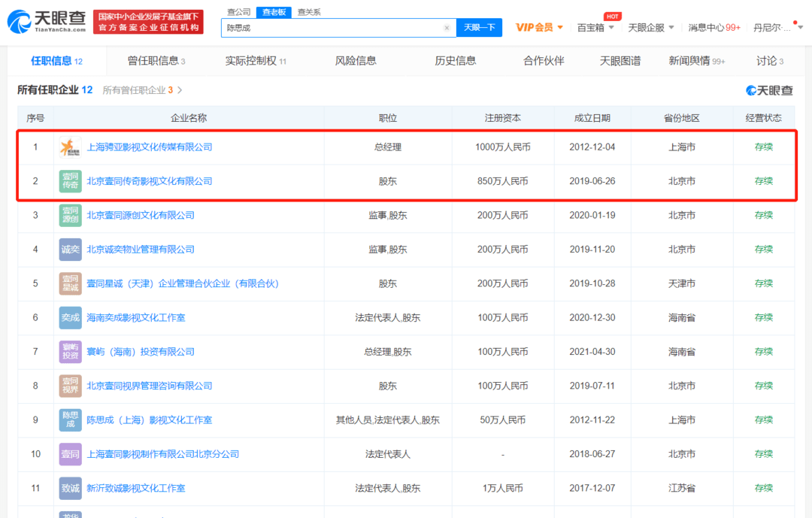This screenshot has height=518, width=812.
Task: Click the 陈思成 studio logo
Action: [71, 420]
